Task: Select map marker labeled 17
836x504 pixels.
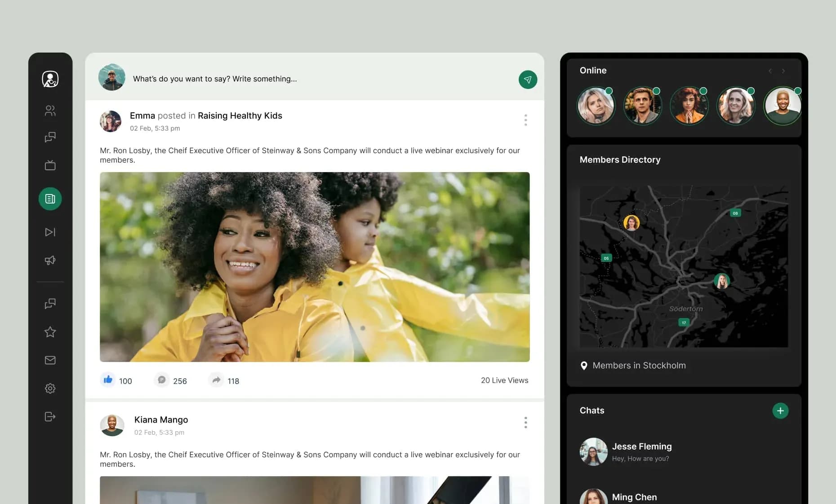Action: click(684, 323)
